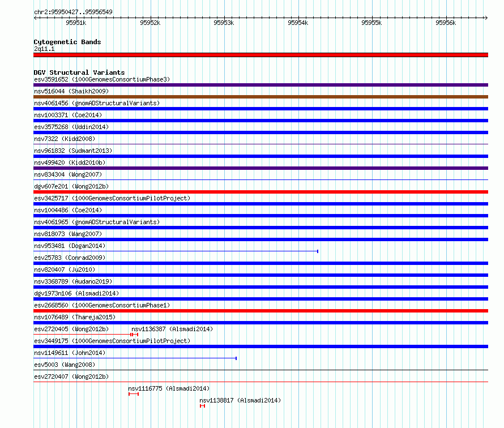Click nsv4061965 (gnomADStructuralVariants) label
Viewport: 504px width, 428px height.
tap(97, 222)
